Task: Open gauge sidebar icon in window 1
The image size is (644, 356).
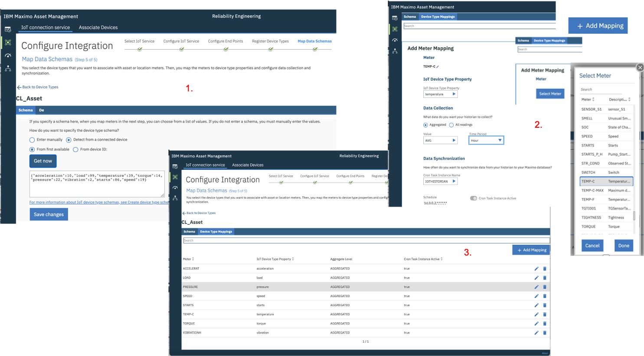Action: (x=8, y=55)
